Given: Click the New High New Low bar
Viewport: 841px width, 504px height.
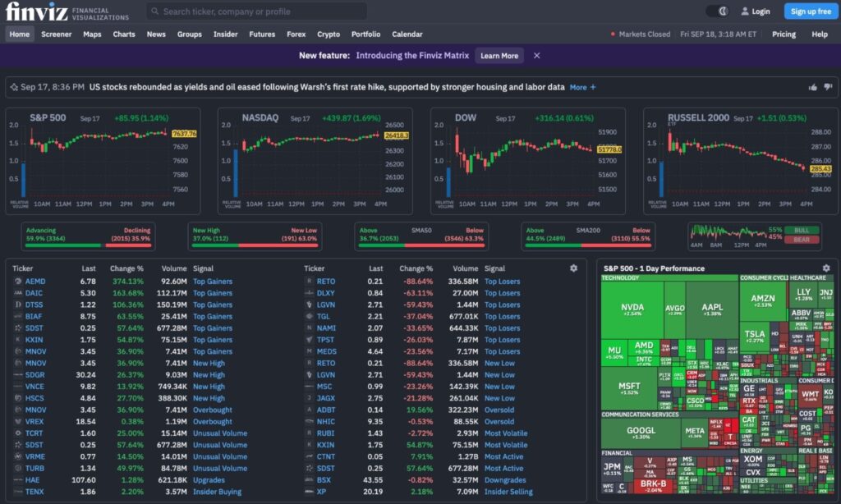Looking at the screenshot, I should click(x=255, y=236).
